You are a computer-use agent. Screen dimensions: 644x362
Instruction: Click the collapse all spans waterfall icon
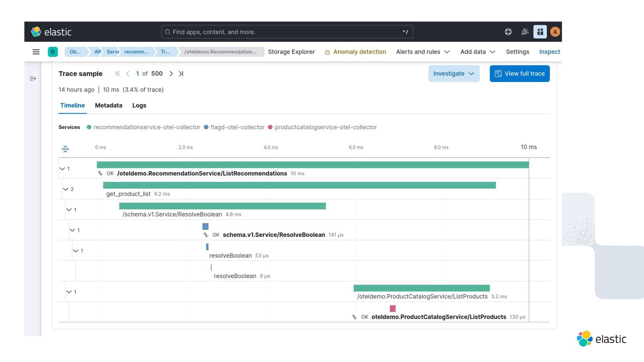tap(65, 149)
